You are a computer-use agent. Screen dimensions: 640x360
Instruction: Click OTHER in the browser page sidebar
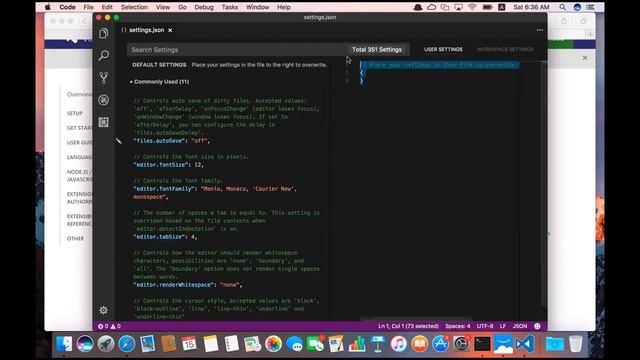coord(76,238)
